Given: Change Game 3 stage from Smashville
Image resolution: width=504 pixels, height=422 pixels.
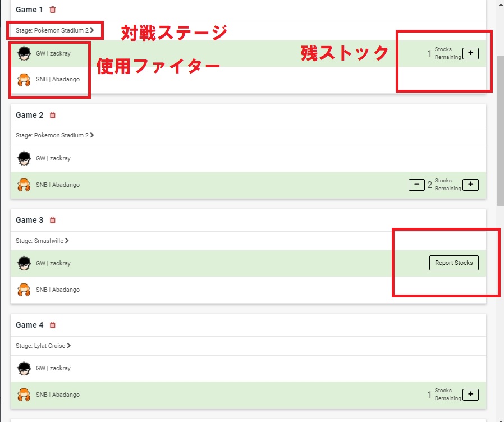Looking at the screenshot, I should pyautogui.click(x=43, y=241).
